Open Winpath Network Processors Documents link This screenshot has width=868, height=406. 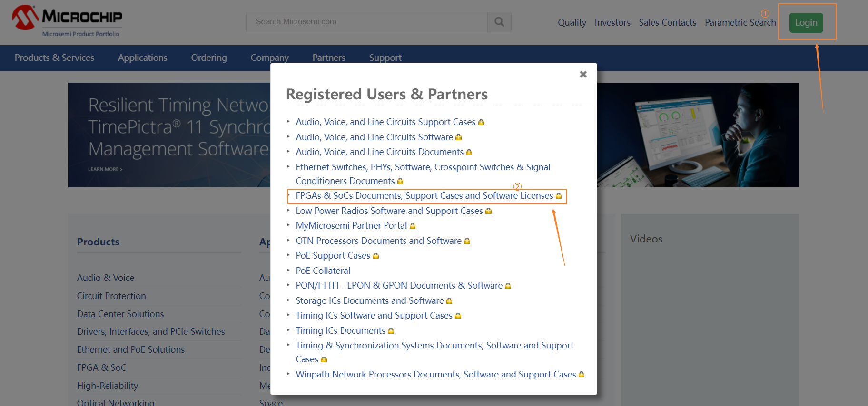pyautogui.click(x=436, y=375)
